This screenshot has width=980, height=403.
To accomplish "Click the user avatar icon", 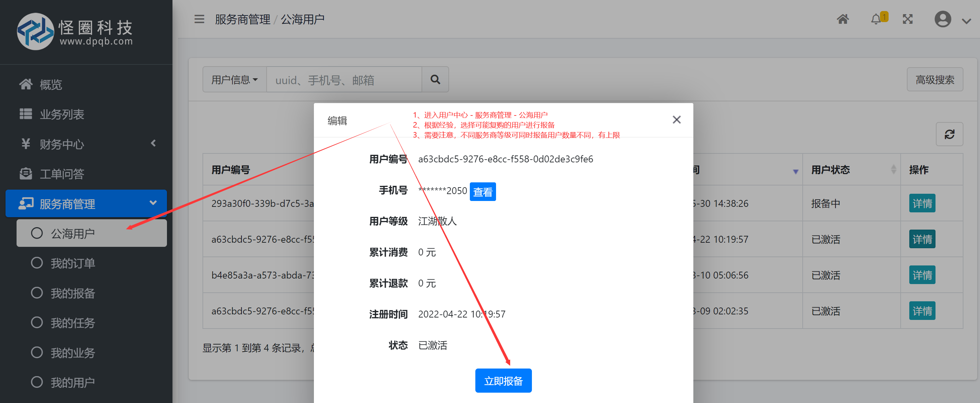I will 942,19.
